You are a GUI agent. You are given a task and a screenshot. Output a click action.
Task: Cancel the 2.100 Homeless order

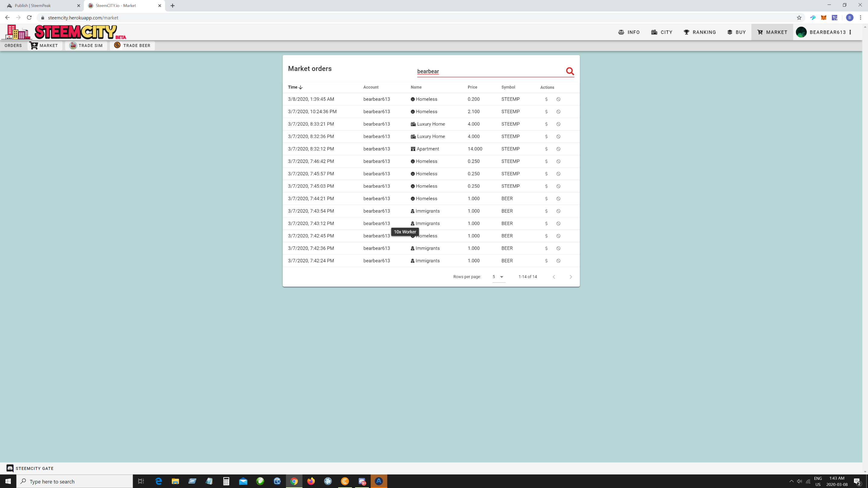point(558,112)
